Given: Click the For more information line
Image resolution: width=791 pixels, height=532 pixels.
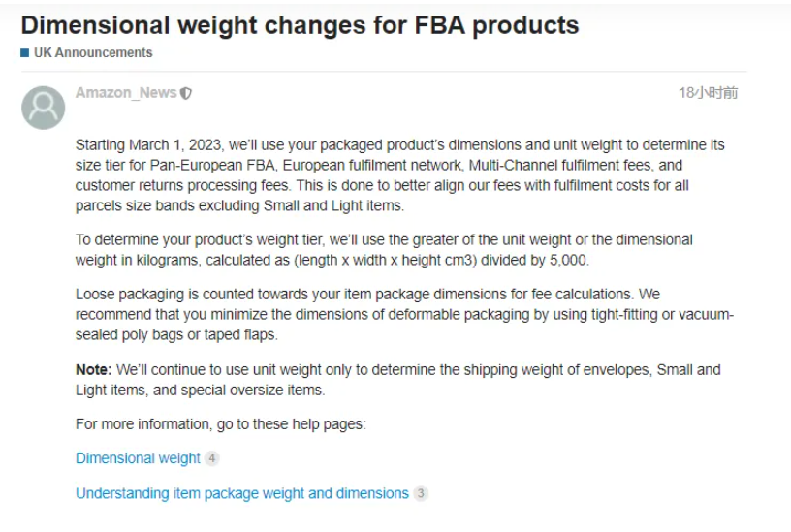Looking at the screenshot, I should [220, 424].
